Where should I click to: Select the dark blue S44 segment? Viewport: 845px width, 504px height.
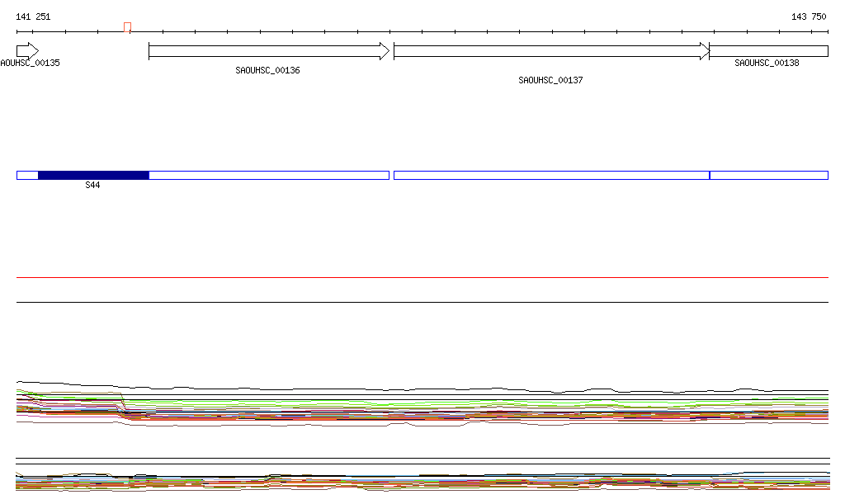pyautogui.click(x=93, y=175)
